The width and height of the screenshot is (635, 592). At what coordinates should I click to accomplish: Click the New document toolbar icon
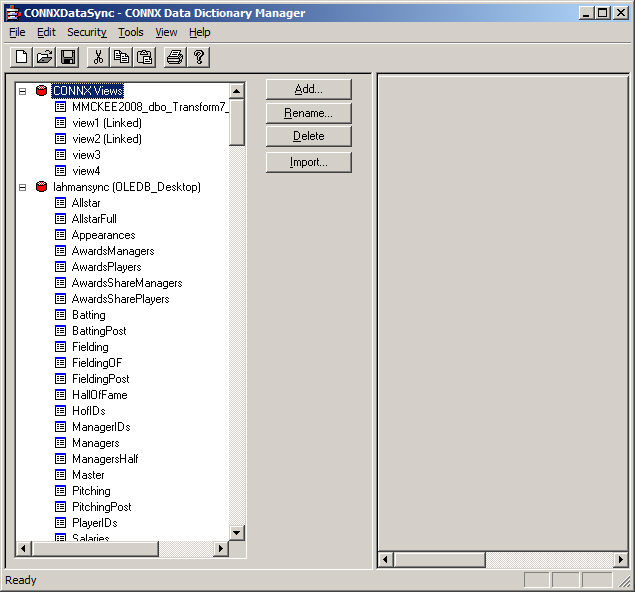21,57
